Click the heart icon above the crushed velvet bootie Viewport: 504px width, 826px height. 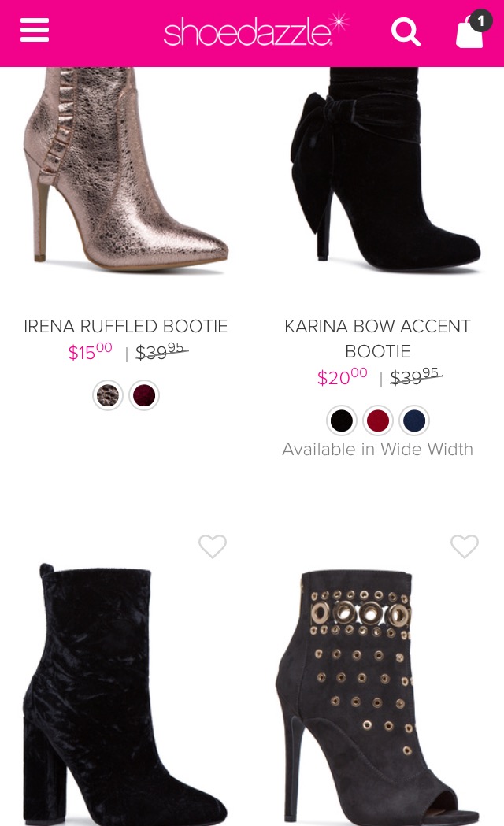(213, 546)
